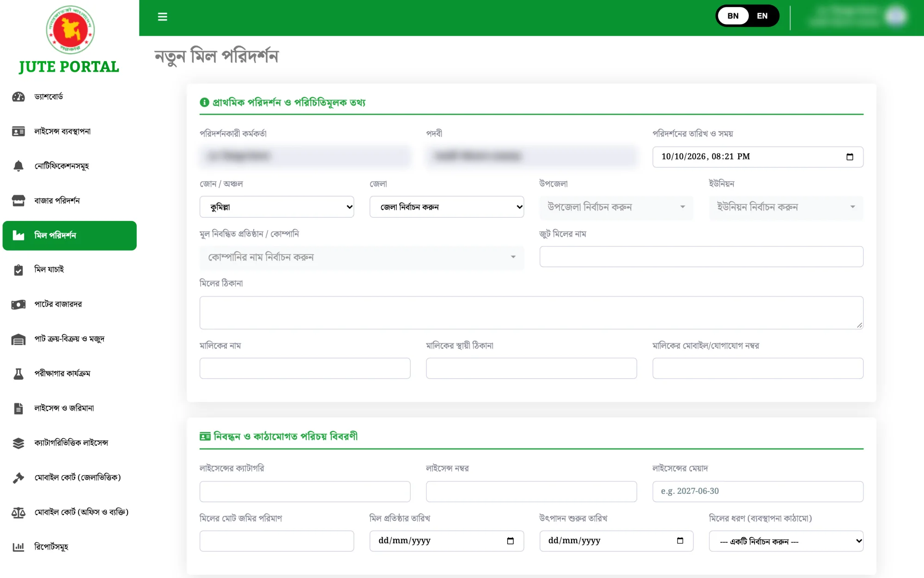Click the reports bar chart icon
The height and width of the screenshot is (578, 924).
point(18,547)
